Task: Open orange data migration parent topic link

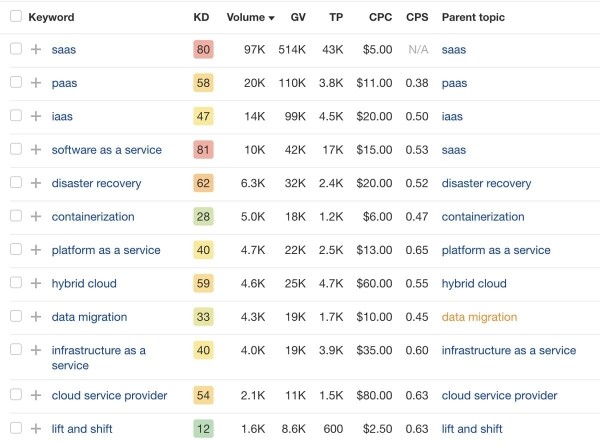Action: (x=479, y=317)
